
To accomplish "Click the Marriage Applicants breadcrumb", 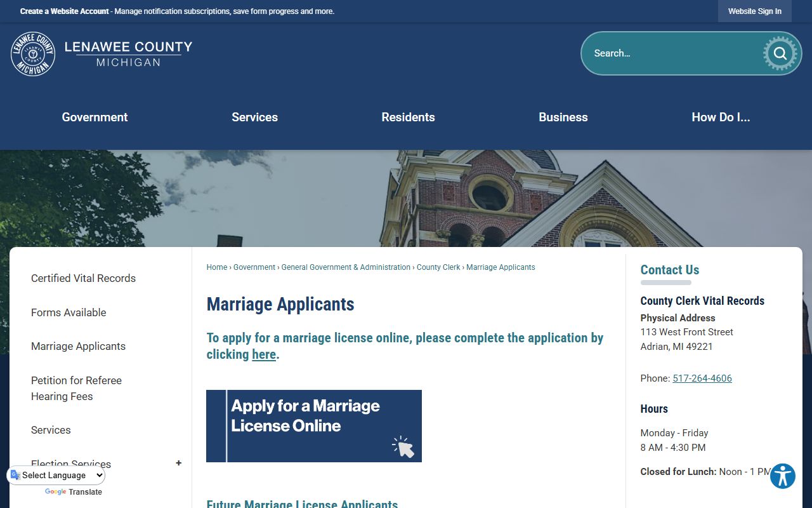I will tap(501, 267).
